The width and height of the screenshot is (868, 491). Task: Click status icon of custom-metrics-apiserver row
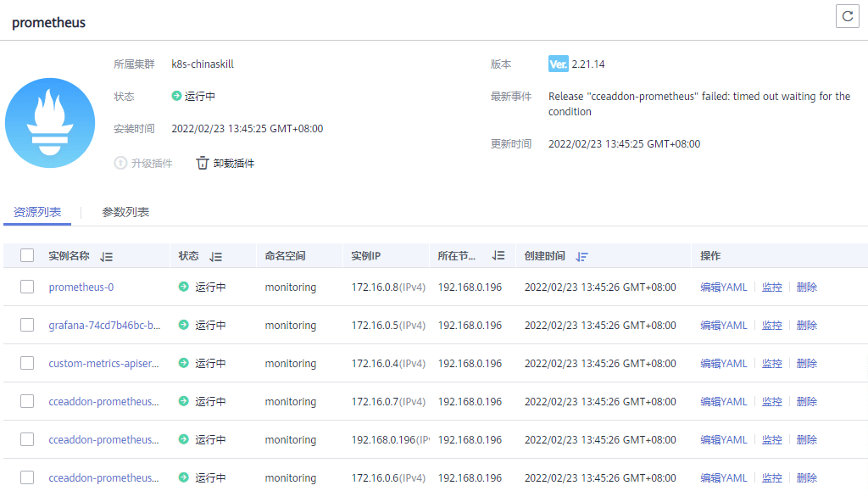pos(184,363)
